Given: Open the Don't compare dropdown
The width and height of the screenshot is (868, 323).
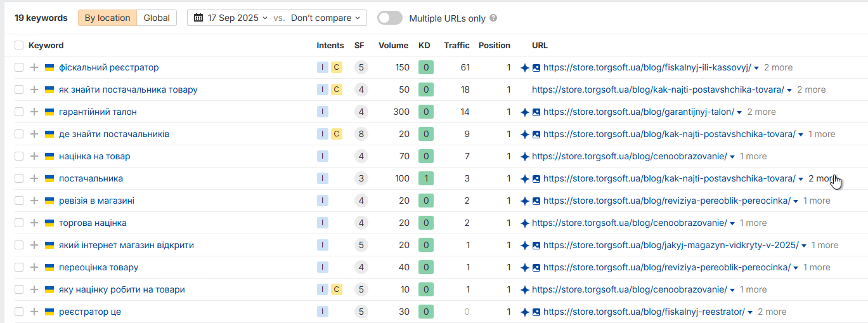Looking at the screenshot, I should [x=326, y=18].
